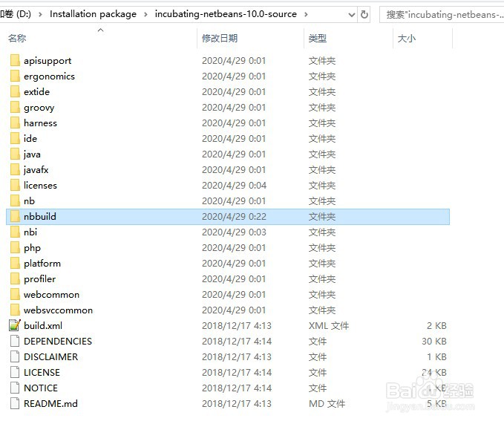Expand chevron before Installation package breadcrumb

coord(40,14)
